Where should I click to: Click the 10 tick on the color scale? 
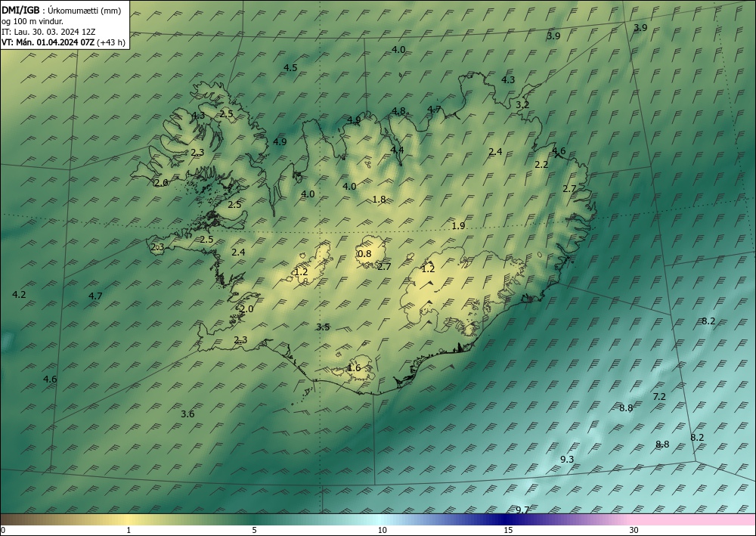click(382, 530)
